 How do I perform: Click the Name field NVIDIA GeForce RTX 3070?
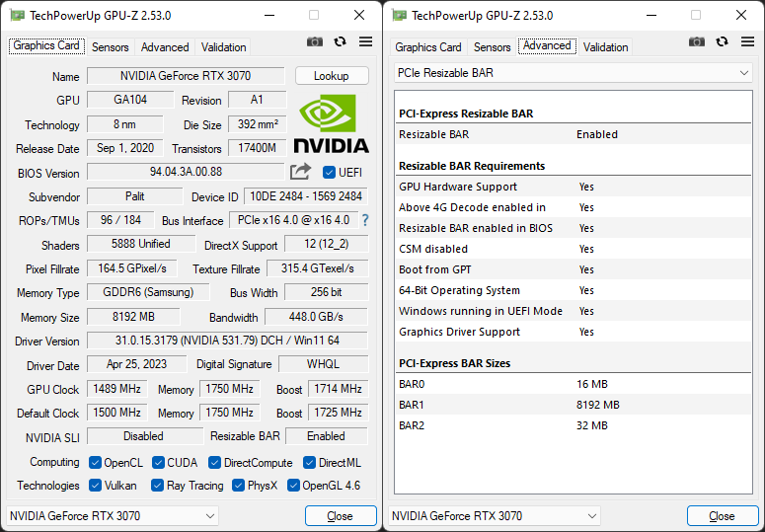click(186, 76)
